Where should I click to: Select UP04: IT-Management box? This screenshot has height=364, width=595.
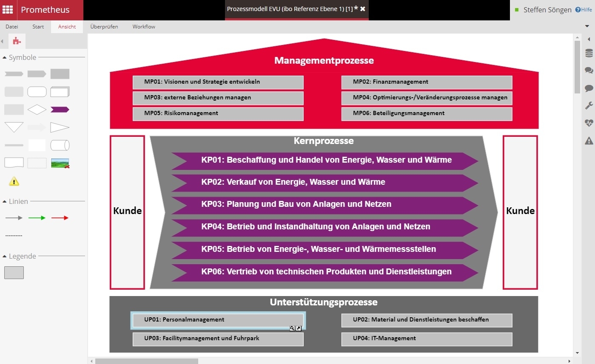pos(427,339)
